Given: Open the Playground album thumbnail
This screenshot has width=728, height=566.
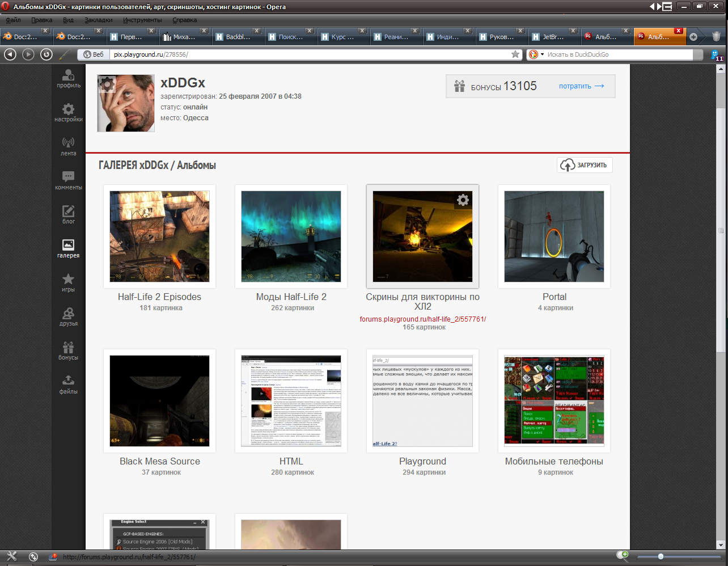Looking at the screenshot, I should [x=422, y=401].
